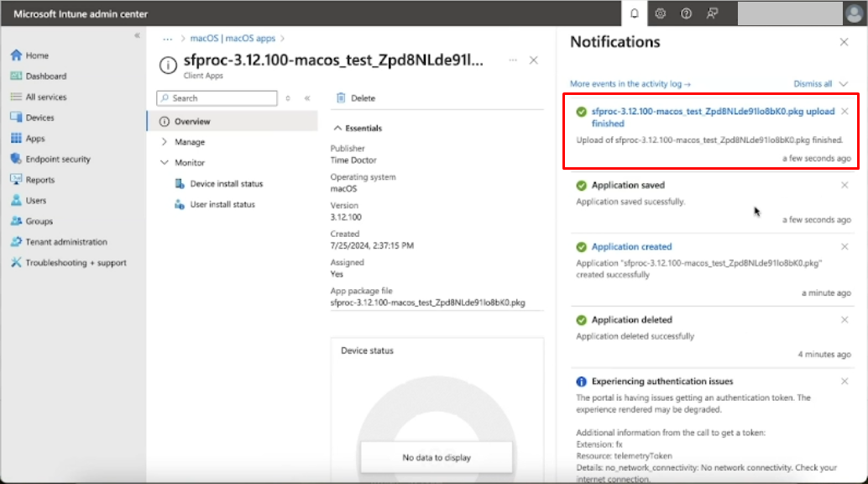Click the app info icon beside title

[168, 66]
